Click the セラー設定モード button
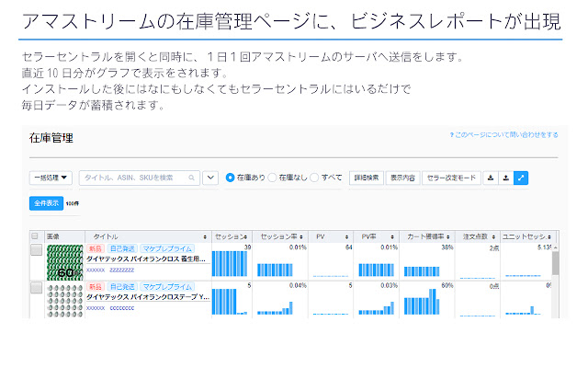 (x=451, y=178)
